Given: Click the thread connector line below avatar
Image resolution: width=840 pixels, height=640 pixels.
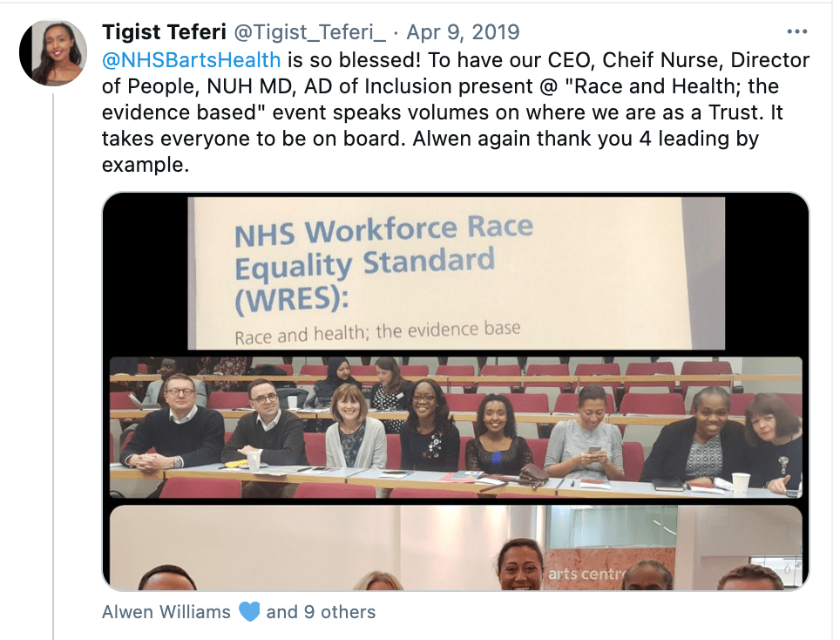Looking at the screenshot, I should [53, 366].
